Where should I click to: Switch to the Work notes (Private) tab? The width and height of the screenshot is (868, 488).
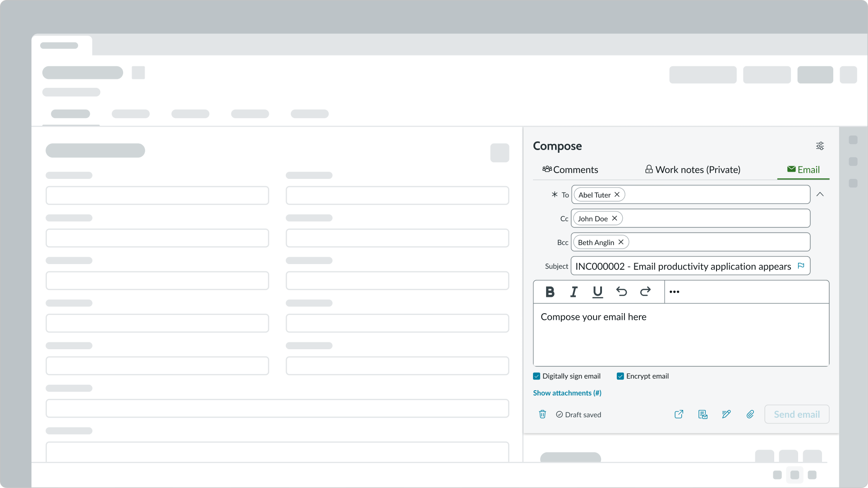point(693,170)
